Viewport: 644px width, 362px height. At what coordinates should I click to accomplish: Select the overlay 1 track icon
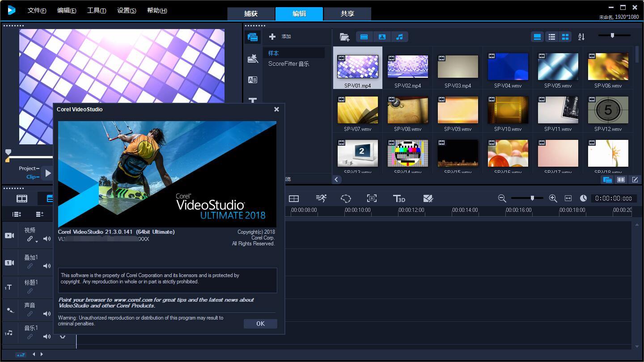coord(9,263)
